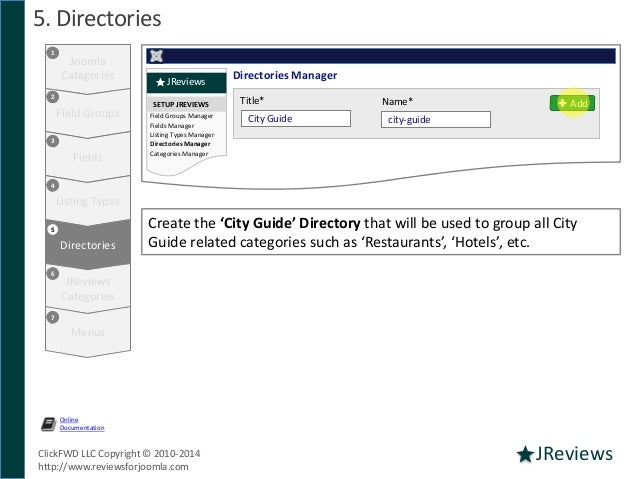The width and height of the screenshot is (638, 479).
Task: Go to step 6 JReviews Categories
Action: click(x=88, y=289)
